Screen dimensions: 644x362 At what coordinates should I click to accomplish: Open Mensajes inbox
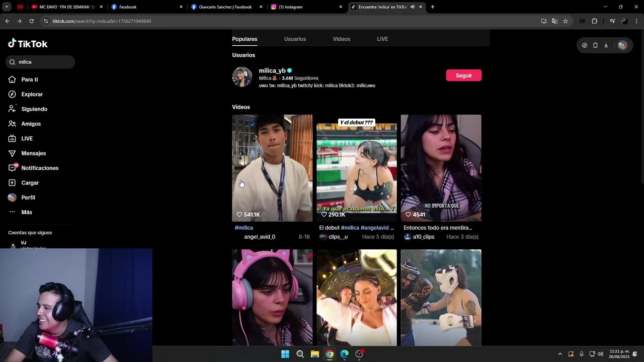(33, 153)
